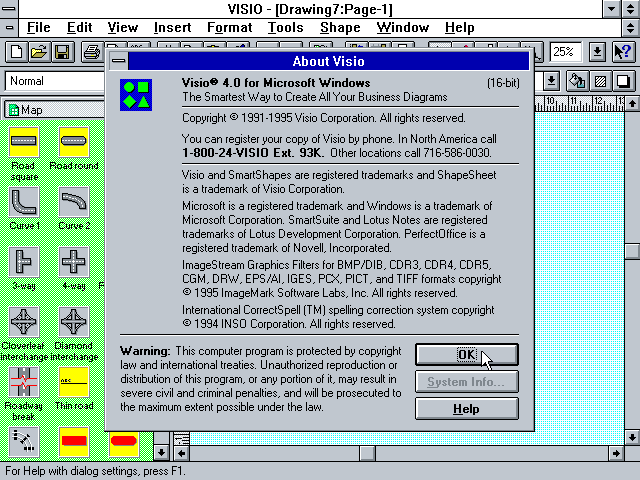The image size is (640, 480).
Task: Open the File menu
Action: tap(38, 28)
